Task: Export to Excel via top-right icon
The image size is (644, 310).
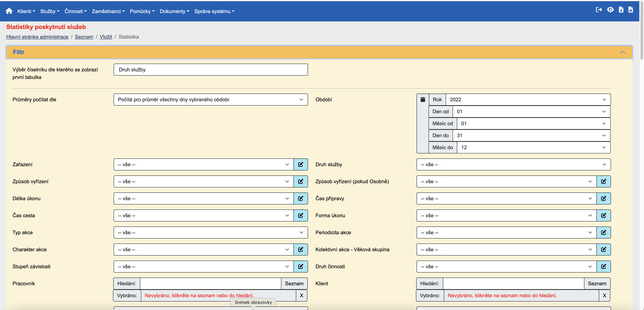Action: [621, 10]
